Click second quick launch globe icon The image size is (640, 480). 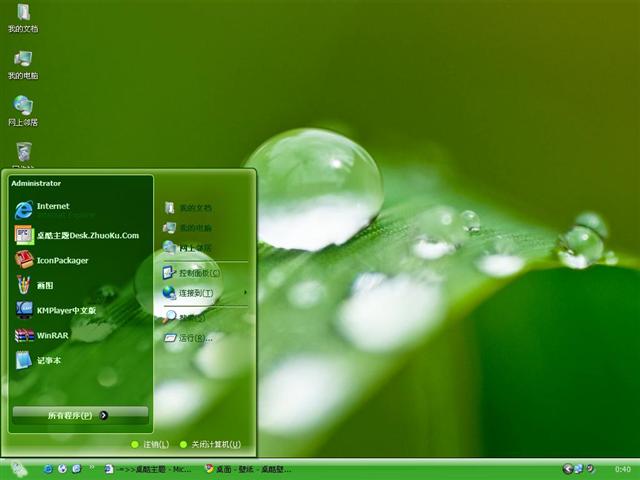tap(62, 469)
